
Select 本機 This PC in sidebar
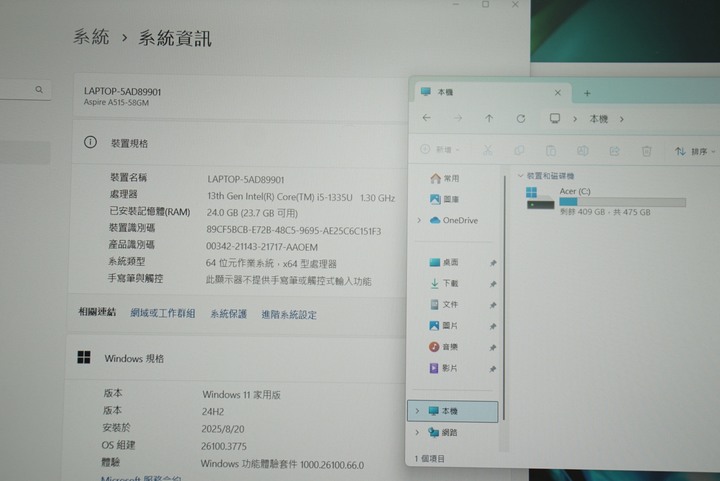(453, 411)
